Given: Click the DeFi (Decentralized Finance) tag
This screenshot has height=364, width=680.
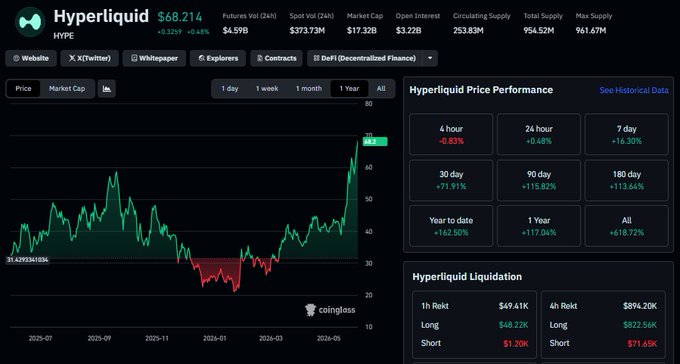Looking at the screenshot, I should coord(364,58).
